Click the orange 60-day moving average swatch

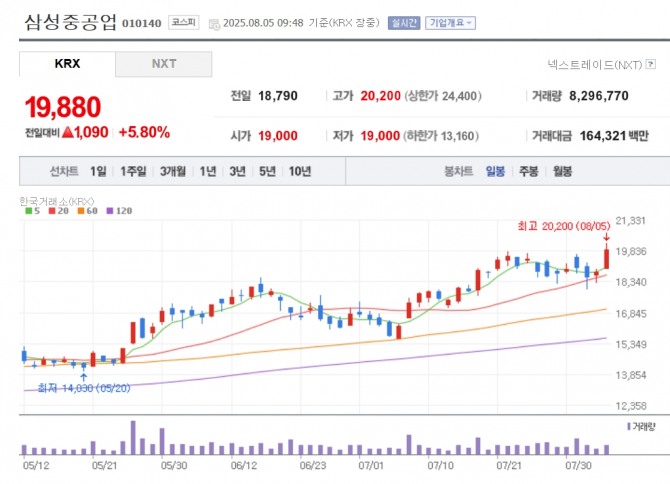(x=81, y=211)
